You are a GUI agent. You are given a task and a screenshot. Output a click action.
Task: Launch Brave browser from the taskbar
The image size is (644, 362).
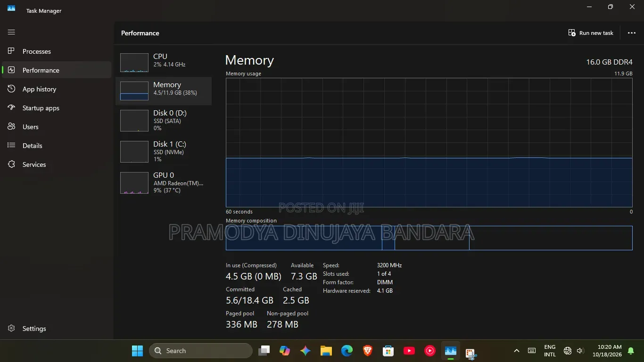[x=368, y=351]
